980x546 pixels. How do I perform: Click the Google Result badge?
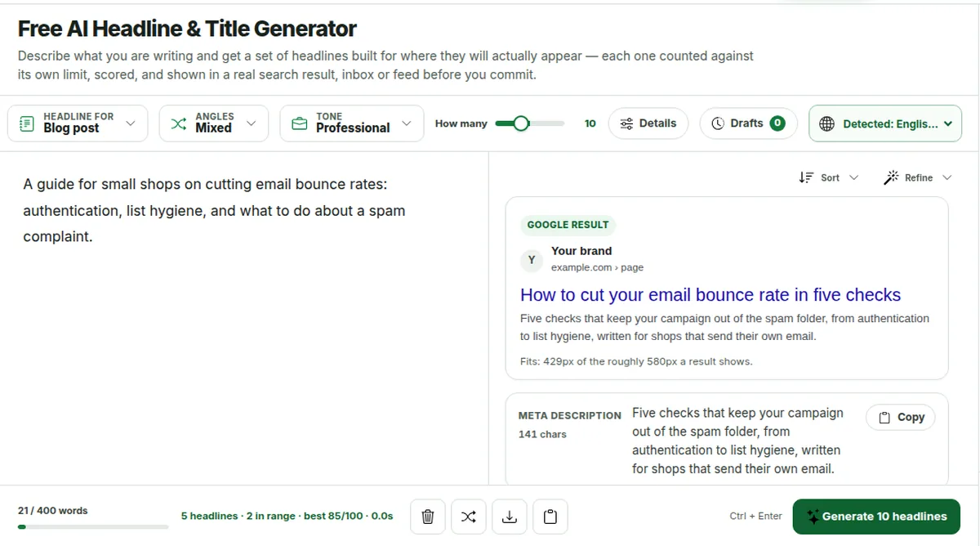click(568, 225)
